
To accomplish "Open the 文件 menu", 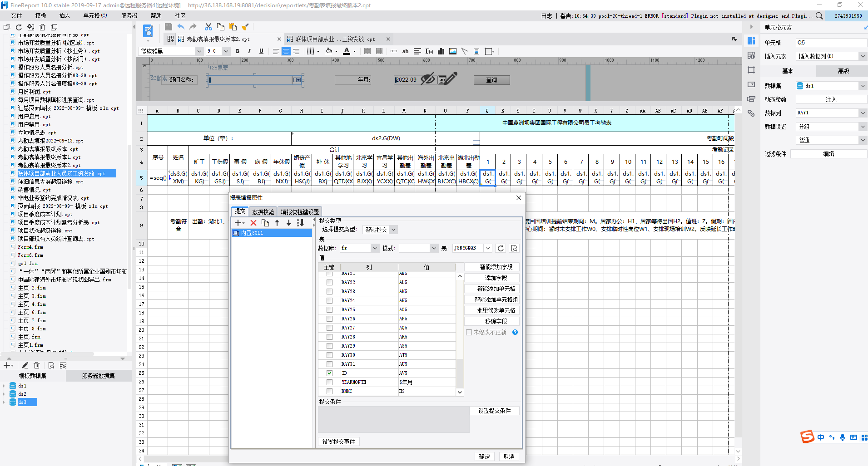I will pyautogui.click(x=17, y=15).
